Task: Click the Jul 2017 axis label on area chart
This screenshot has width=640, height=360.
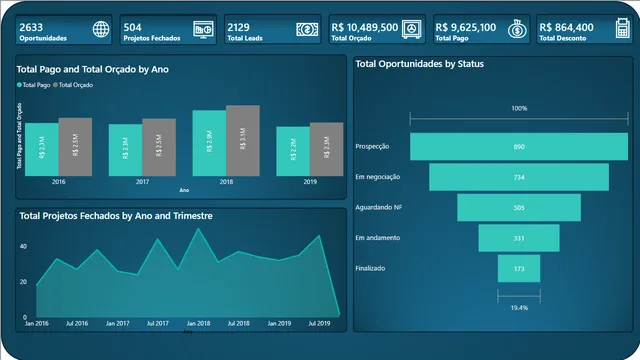Action: tap(158, 324)
